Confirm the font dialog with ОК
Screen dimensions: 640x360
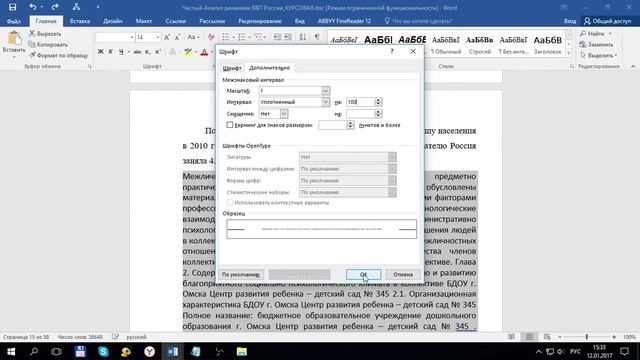tap(363, 275)
